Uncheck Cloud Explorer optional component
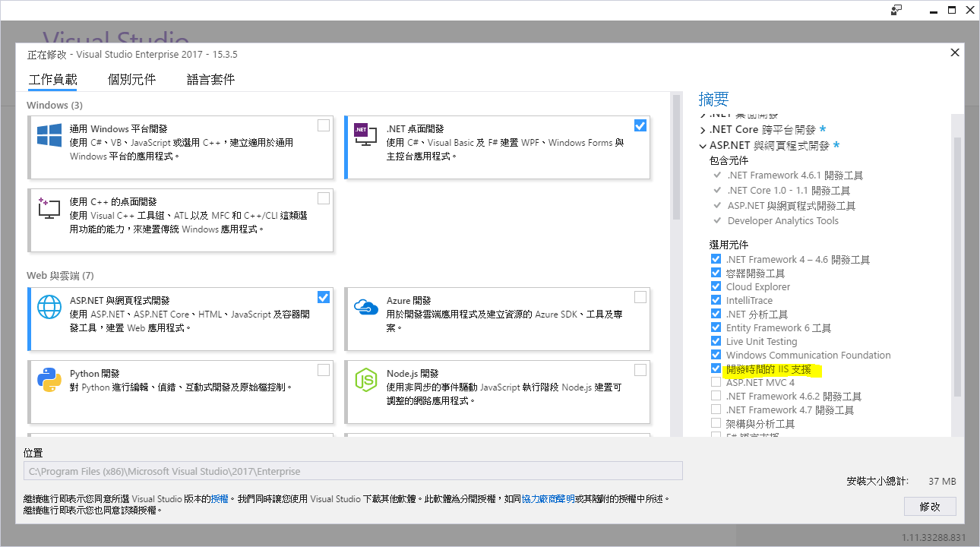The height and width of the screenshot is (547, 980). tap(716, 286)
